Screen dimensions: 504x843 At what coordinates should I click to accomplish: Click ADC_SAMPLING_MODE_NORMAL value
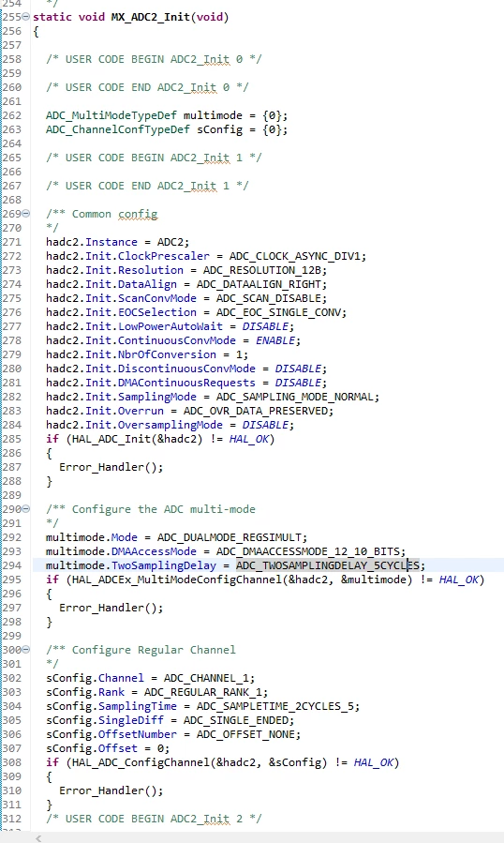[295, 397]
